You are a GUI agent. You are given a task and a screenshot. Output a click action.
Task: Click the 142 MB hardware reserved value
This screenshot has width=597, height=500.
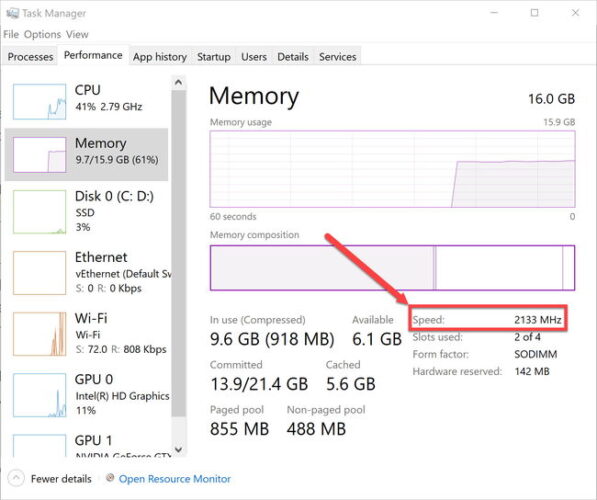(x=532, y=371)
